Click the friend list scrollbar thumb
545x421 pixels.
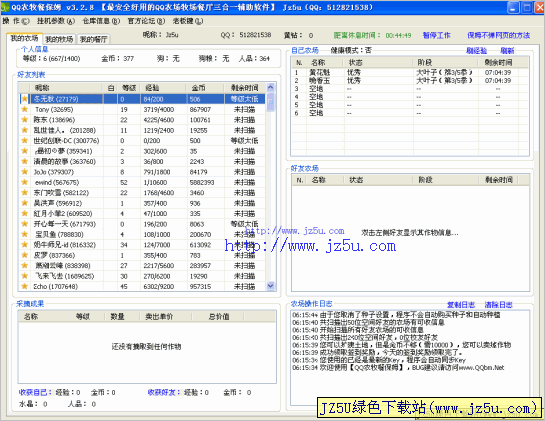tap(271, 102)
